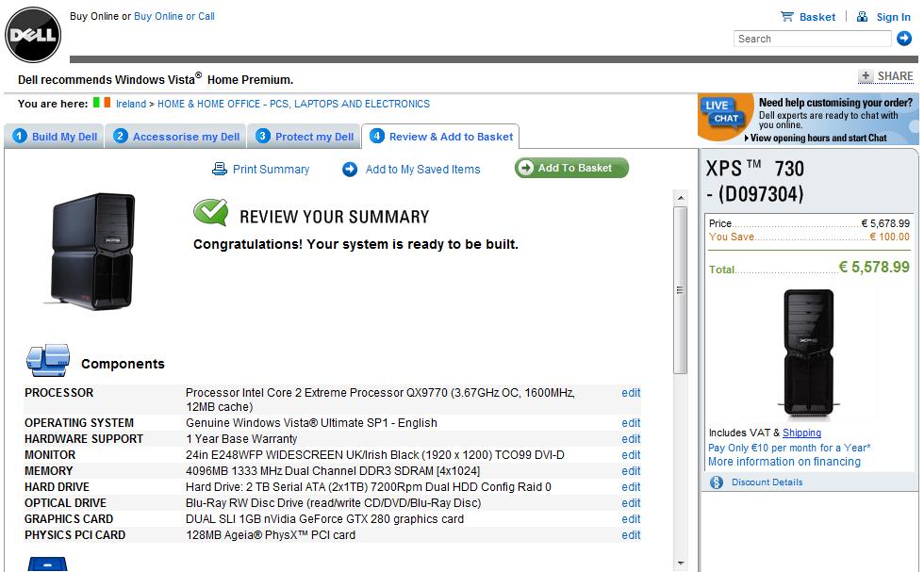The image size is (924, 572).
Task: Click the total price € 5,578.99
Action: pyautogui.click(x=874, y=267)
